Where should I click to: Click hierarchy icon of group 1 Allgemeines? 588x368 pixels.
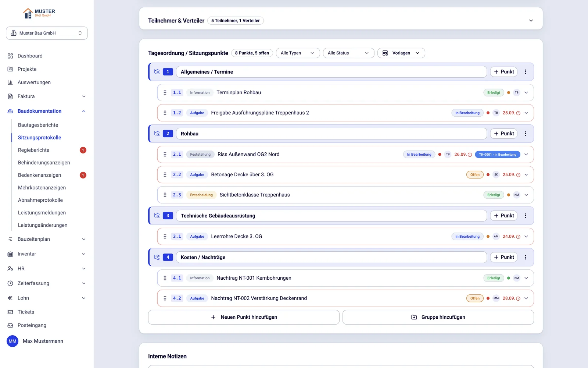coord(157,72)
